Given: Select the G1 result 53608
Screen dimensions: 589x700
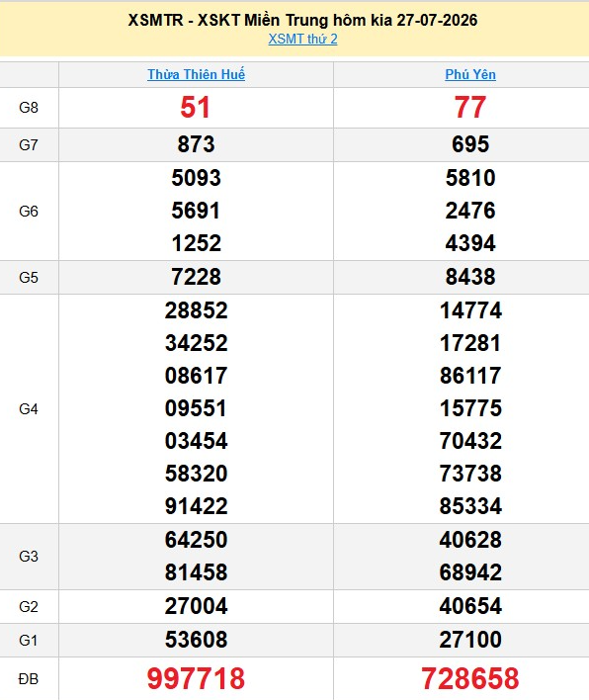Looking at the screenshot, I should (196, 640).
